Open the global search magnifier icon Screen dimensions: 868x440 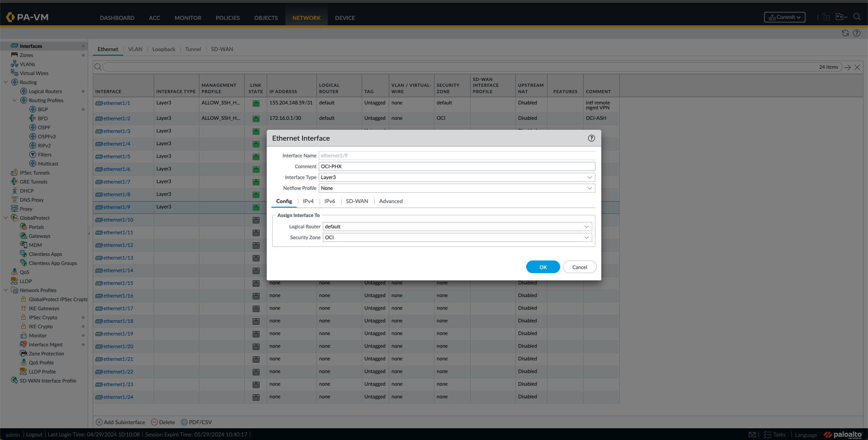[858, 17]
